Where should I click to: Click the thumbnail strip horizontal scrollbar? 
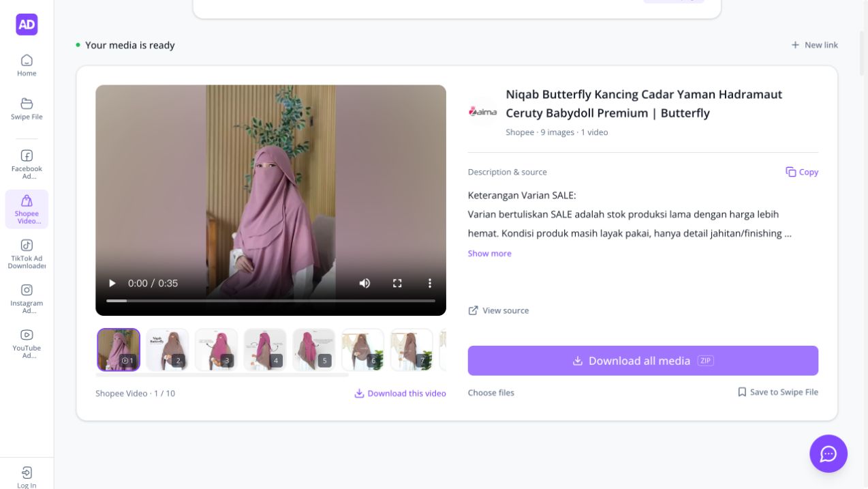(x=222, y=375)
